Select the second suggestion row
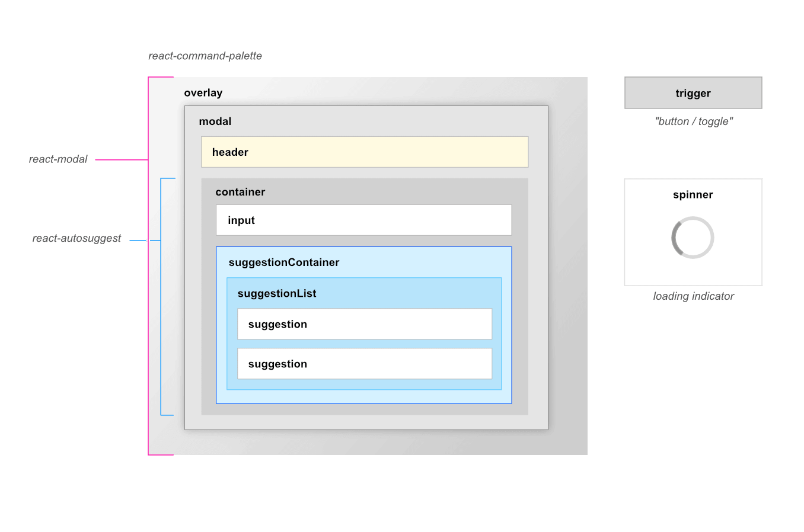Image resolution: width=804 pixels, height=532 pixels. tap(365, 364)
